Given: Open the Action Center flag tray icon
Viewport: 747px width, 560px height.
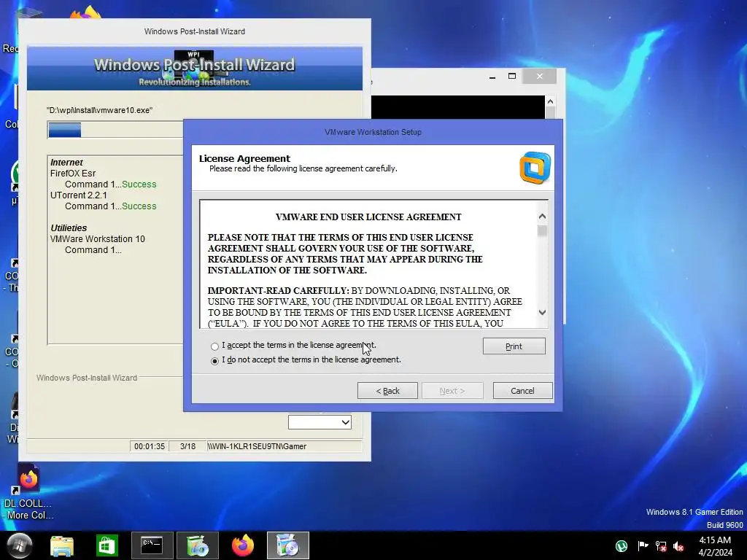Looking at the screenshot, I should pyautogui.click(x=643, y=546).
